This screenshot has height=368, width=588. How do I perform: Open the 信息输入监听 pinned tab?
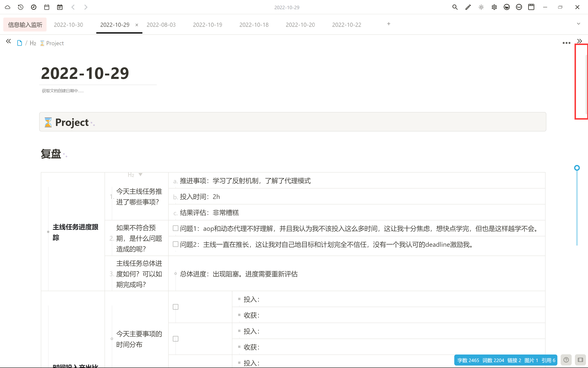click(x=25, y=25)
